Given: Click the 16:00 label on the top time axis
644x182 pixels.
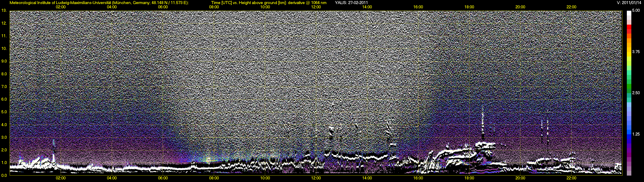Looking at the screenshot, I should click(418, 7).
